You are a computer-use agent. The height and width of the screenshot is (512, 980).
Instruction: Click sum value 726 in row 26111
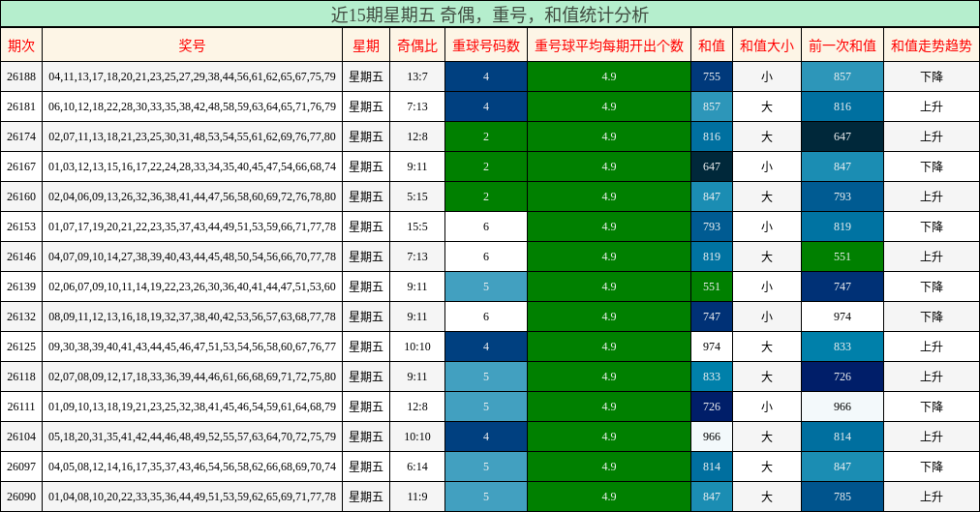(x=711, y=407)
